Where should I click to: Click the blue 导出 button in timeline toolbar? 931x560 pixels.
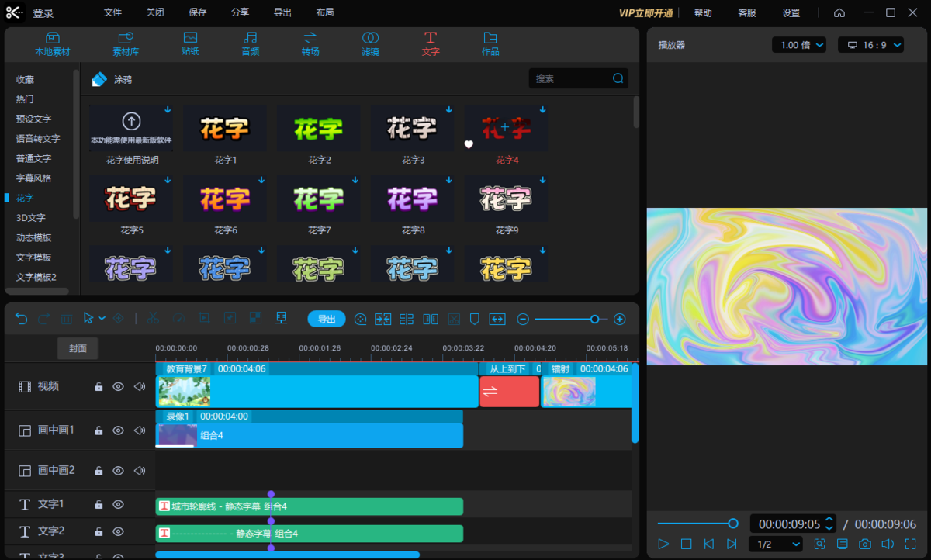click(327, 319)
